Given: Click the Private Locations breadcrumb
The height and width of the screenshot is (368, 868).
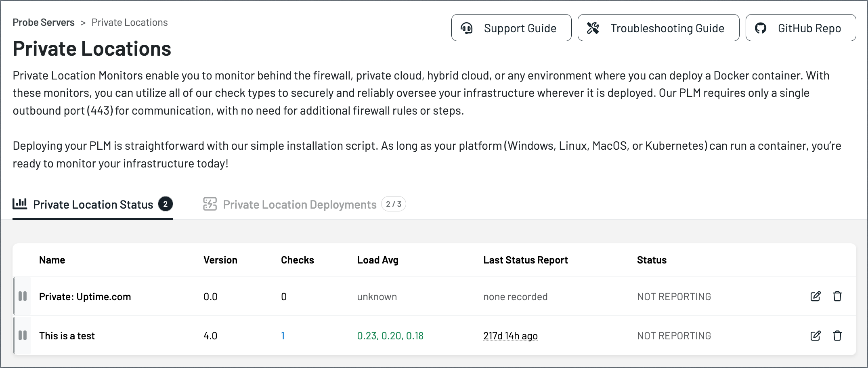Looking at the screenshot, I should 130,22.
